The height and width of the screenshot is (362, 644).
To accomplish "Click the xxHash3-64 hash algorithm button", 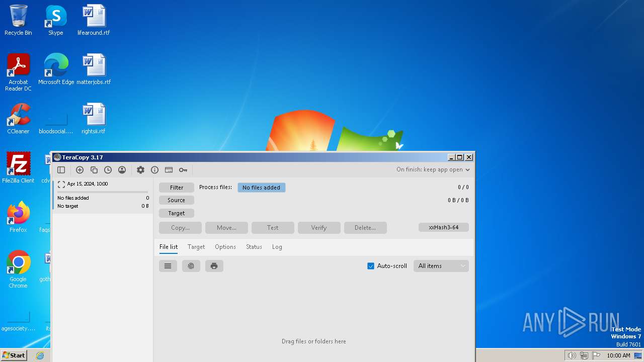I will [444, 227].
